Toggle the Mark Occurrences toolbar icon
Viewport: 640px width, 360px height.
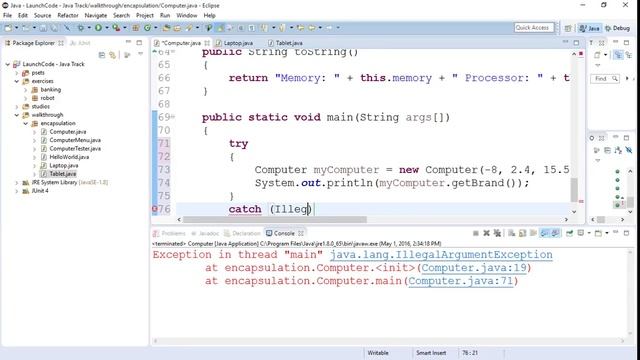220,28
